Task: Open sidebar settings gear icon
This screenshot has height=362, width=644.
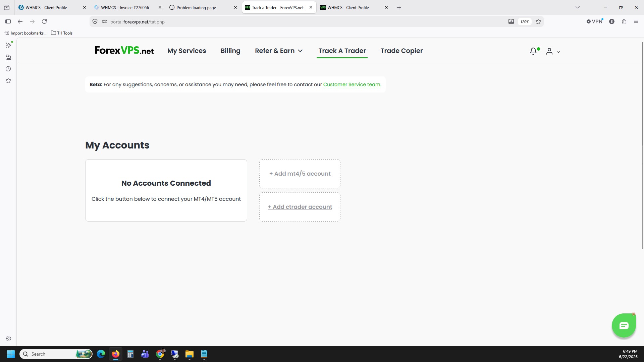Action: click(8, 339)
